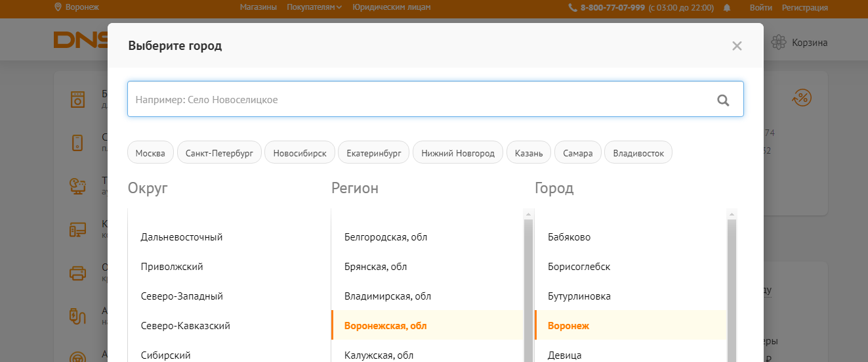
Task: Click the percent discount icon
Action: coord(802,98)
